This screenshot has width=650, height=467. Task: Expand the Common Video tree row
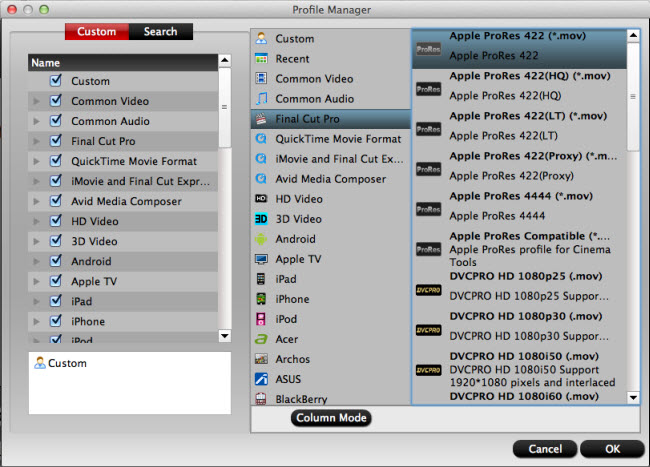pyautogui.click(x=36, y=101)
